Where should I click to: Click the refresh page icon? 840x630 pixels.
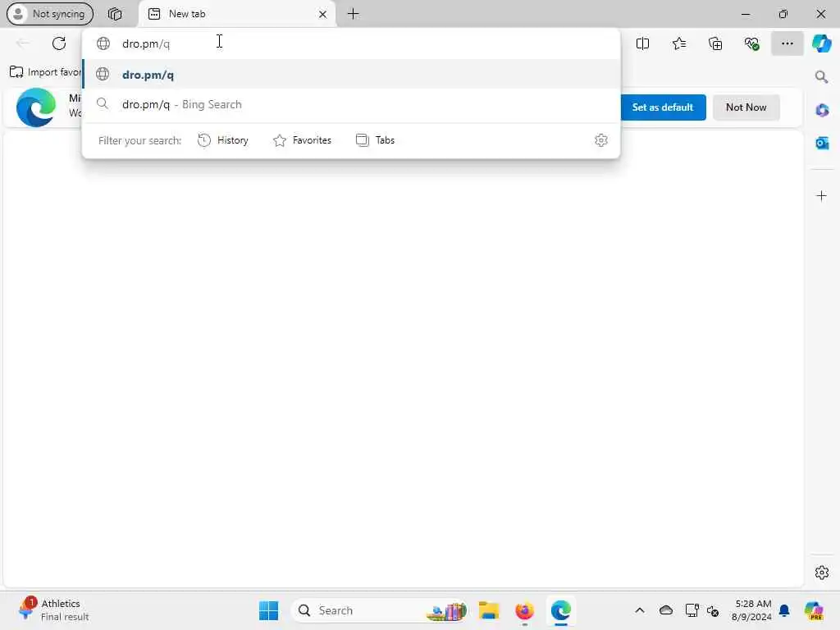click(x=59, y=43)
